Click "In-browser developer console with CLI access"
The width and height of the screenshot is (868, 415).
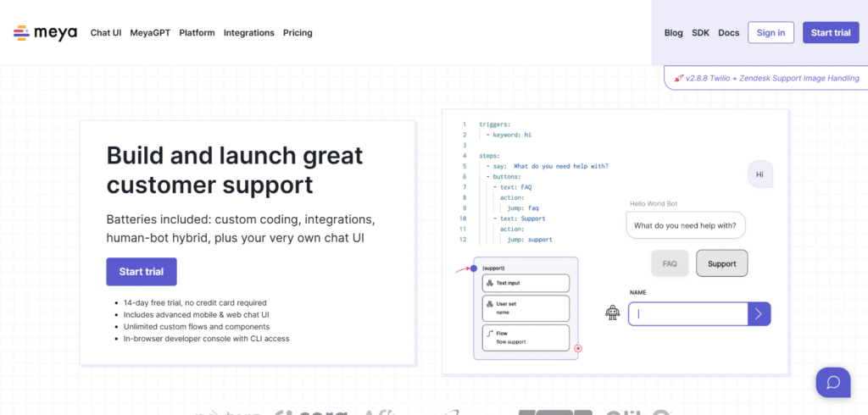coord(207,338)
